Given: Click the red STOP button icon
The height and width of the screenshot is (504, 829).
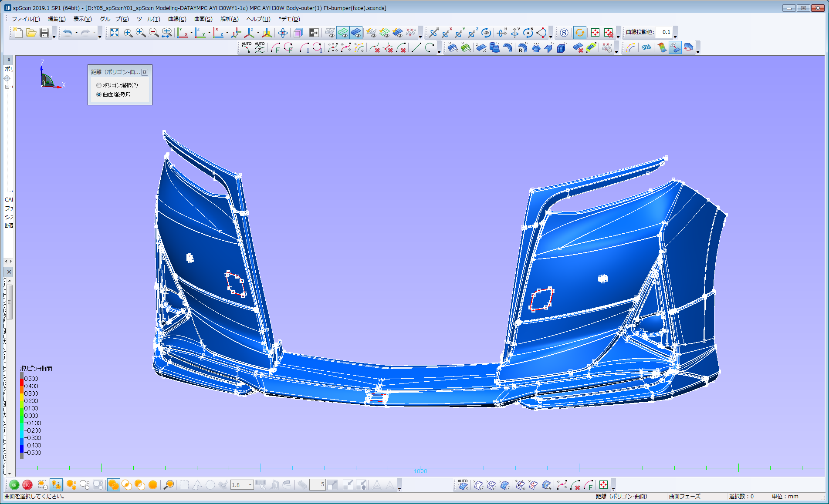Looking at the screenshot, I should pyautogui.click(x=27, y=485).
